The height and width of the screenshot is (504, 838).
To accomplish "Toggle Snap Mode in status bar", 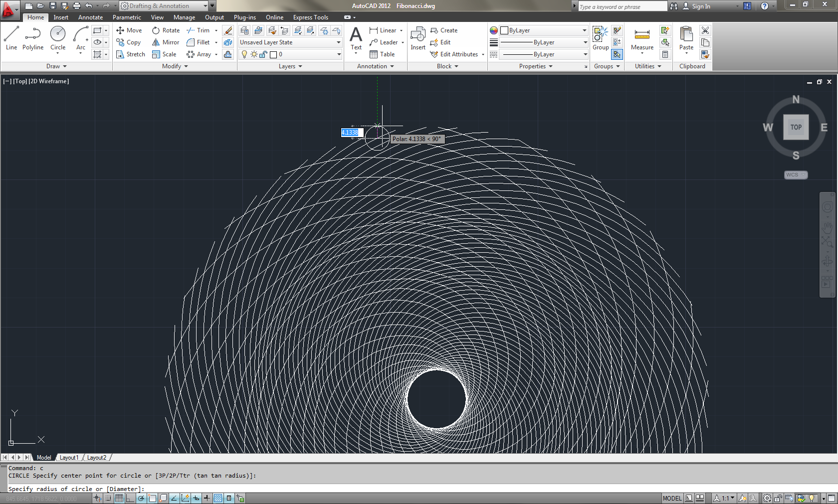I will pos(108,498).
